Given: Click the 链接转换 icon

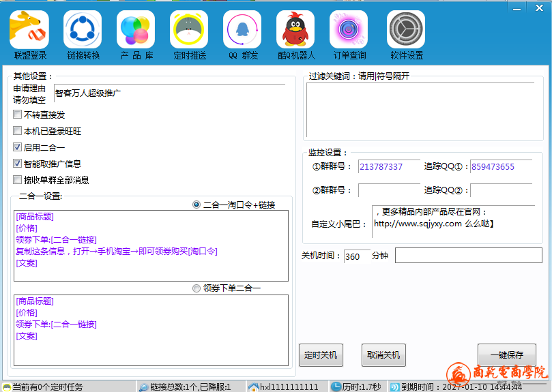Looking at the screenshot, I should point(83,30).
